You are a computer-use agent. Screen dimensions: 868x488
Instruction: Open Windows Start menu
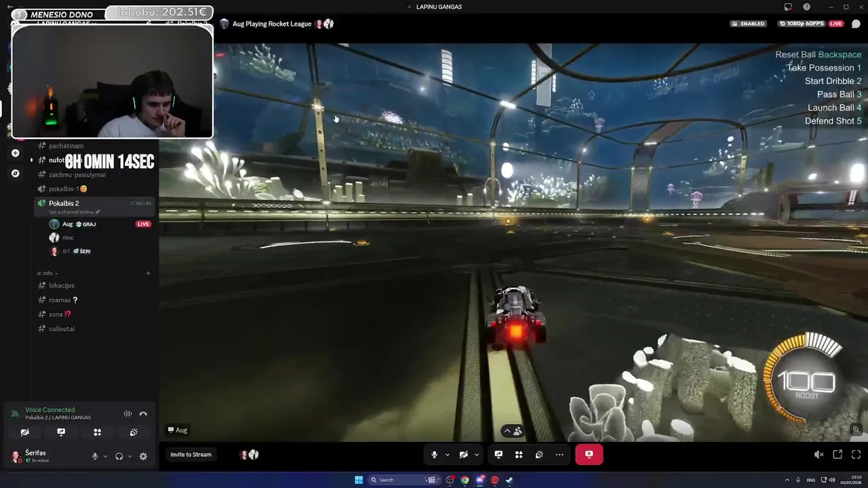tap(359, 480)
